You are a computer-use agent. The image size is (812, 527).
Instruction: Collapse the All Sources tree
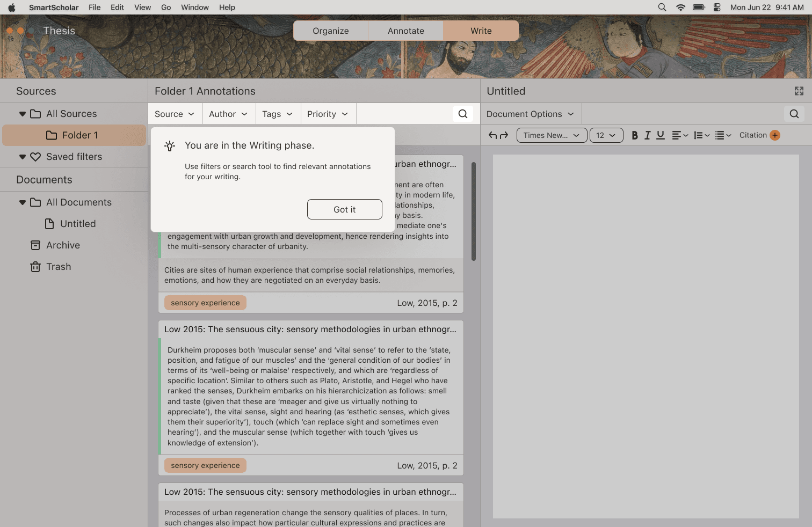[22, 114]
